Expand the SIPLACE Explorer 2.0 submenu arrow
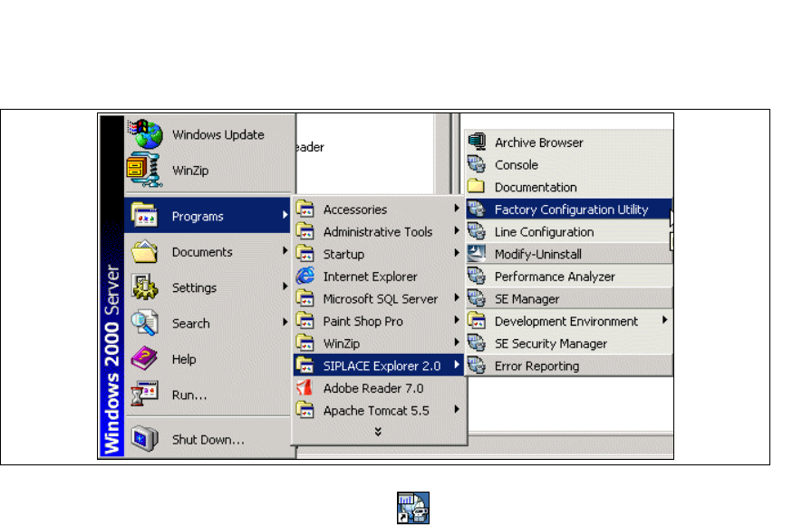 click(456, 365)
